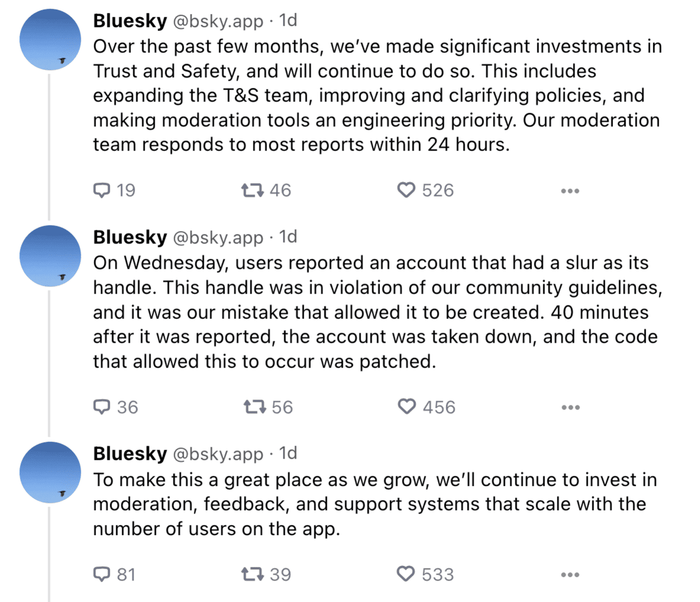
Task: Reply to the post with 81 replies
Action: pyautogui.click(x=102, y=575)
